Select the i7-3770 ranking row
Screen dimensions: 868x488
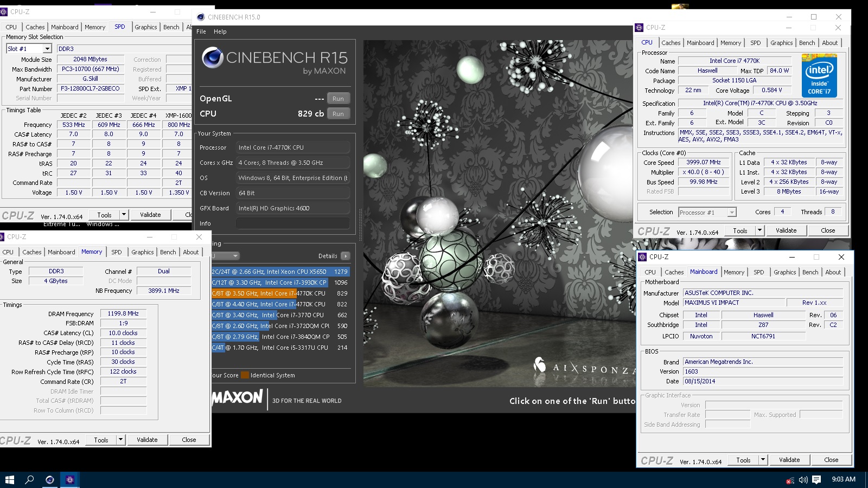tap(280, 315)
